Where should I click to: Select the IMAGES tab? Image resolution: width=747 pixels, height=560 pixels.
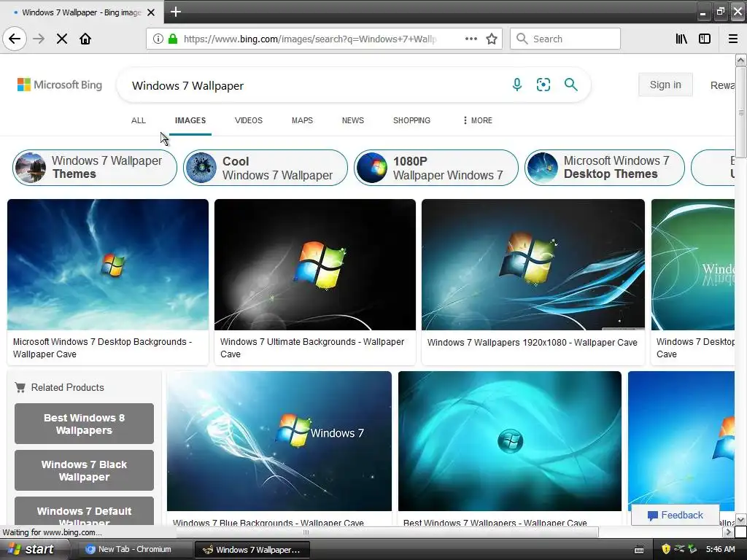[190, 120]
